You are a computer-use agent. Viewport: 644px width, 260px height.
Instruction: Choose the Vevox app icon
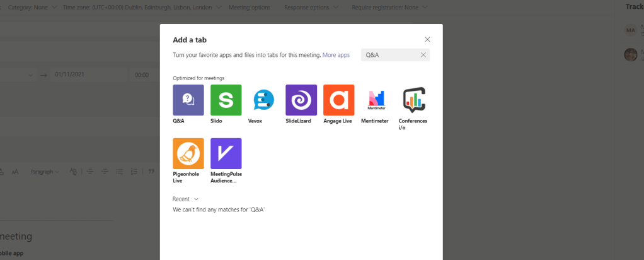(263, 100)
